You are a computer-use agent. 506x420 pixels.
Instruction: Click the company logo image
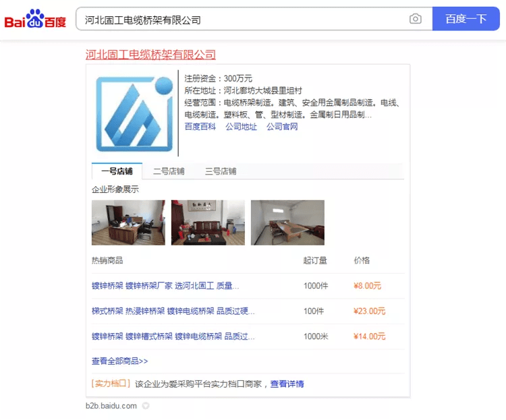(x=134, y=114)
